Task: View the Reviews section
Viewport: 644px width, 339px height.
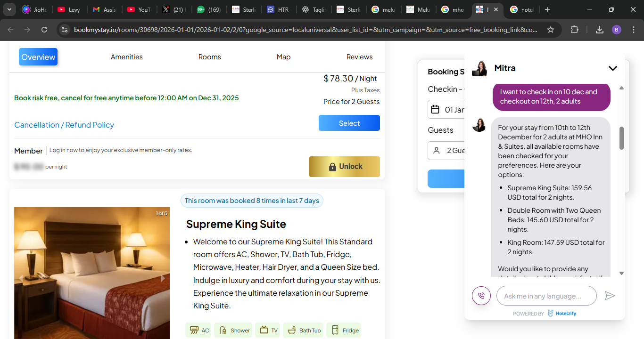Action: [x=360, y=57]
